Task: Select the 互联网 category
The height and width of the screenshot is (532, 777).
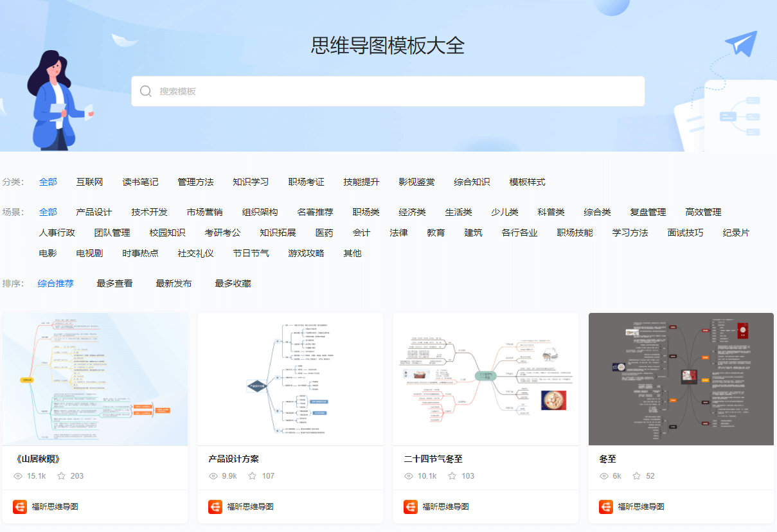Action: 89,182
